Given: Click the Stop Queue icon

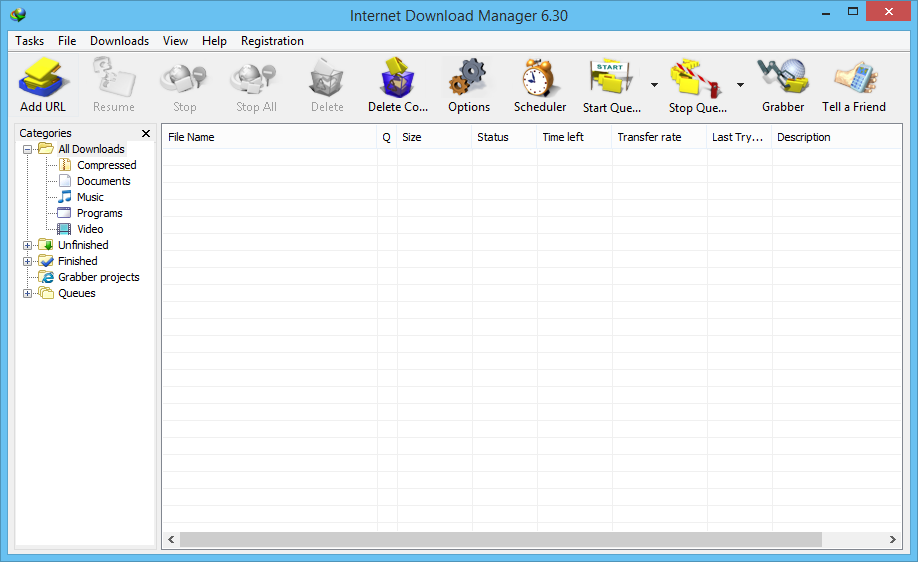Looking at the screenshot, I should [x=697, y=77].
